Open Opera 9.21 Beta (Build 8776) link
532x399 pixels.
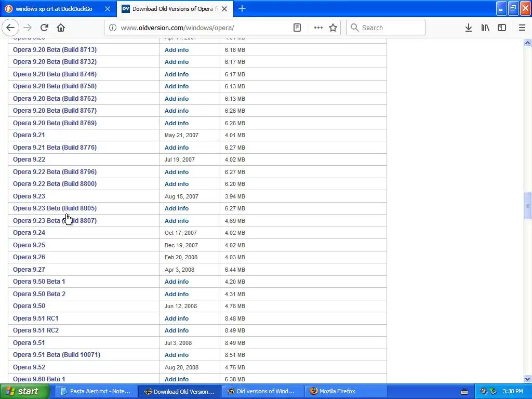click(55, 147)
